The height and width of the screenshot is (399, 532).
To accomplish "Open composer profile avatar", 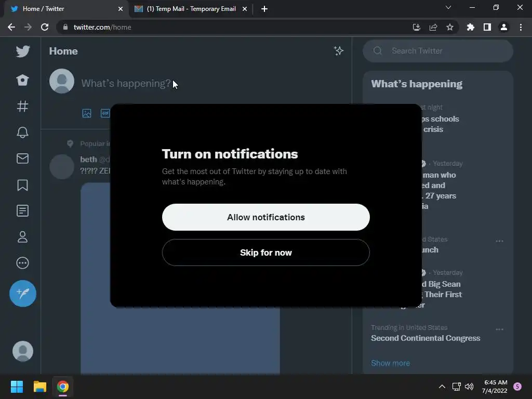I will (62, 81).
